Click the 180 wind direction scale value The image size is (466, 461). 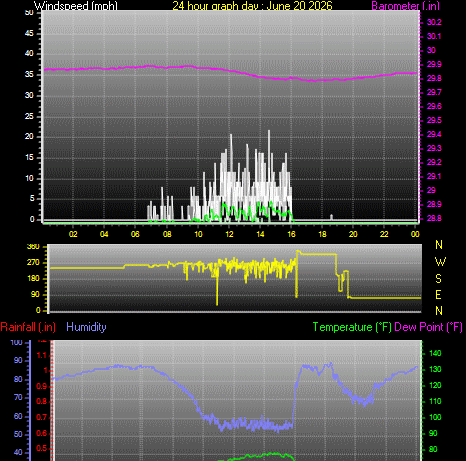click(33, 278)
